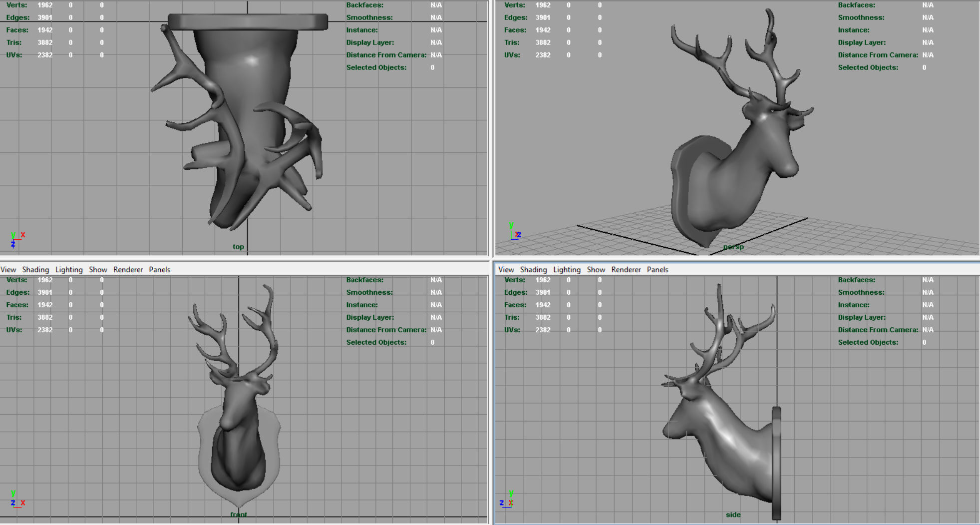Open the Show menu in the front panel
The width and height of the screenshot is (980, 525).
point(98,270)
